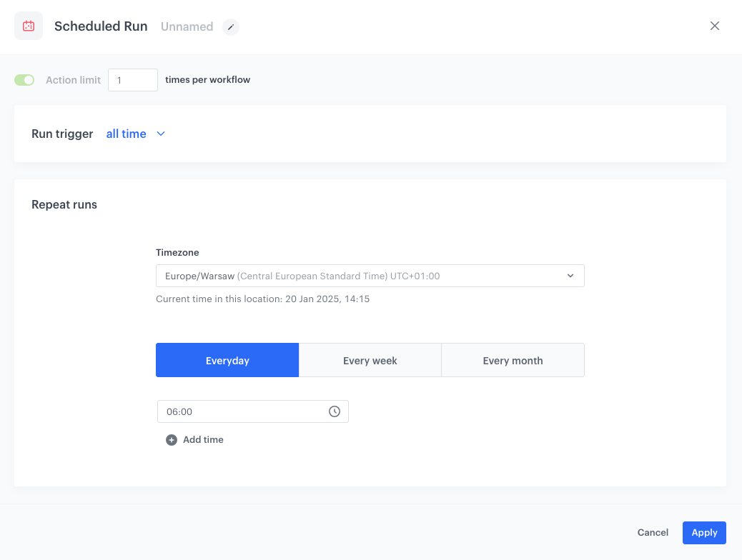Click the Scheduled Run calendar icon
Viewport: 742px width, 560px height.
tap(29, 26)
